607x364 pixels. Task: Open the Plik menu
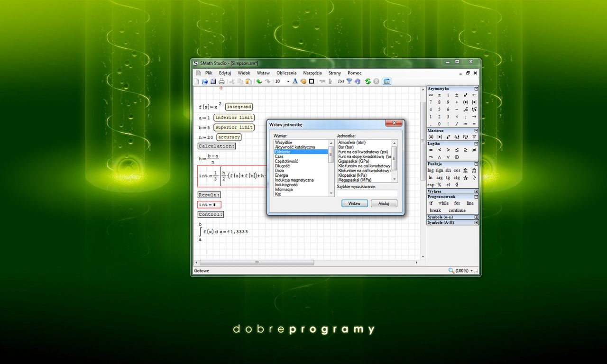coord(209,73)
